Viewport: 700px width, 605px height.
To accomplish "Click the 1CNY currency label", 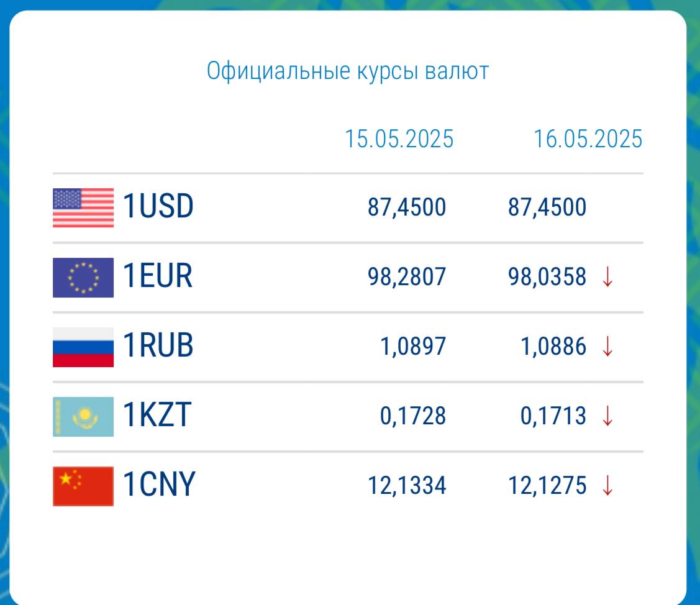I will click(159, 485).
